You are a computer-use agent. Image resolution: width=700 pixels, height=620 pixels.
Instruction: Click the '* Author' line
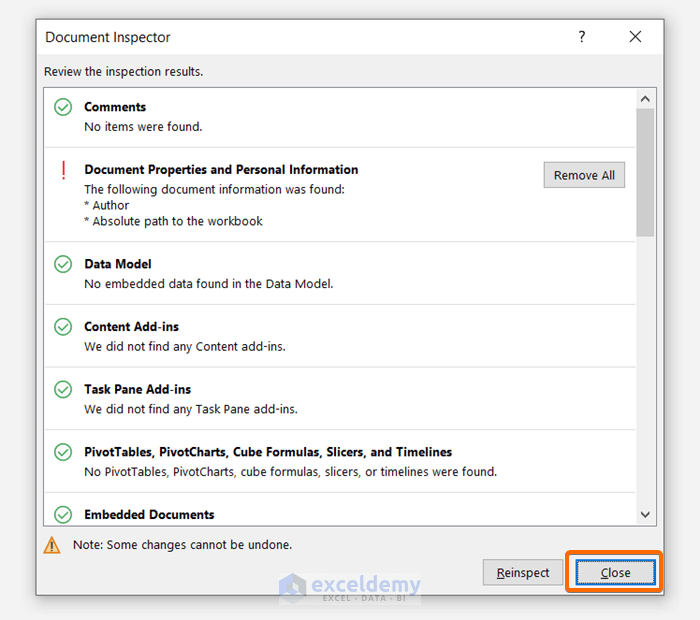107,205
